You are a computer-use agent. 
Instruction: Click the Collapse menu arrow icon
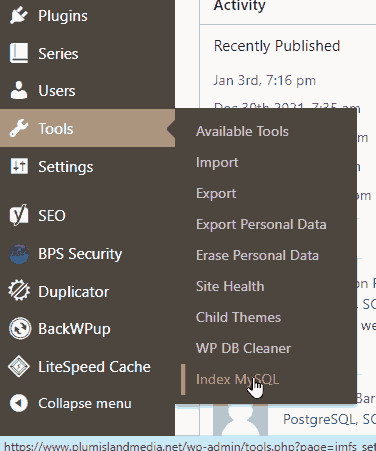pyautogui.click(x=19, y=403)
